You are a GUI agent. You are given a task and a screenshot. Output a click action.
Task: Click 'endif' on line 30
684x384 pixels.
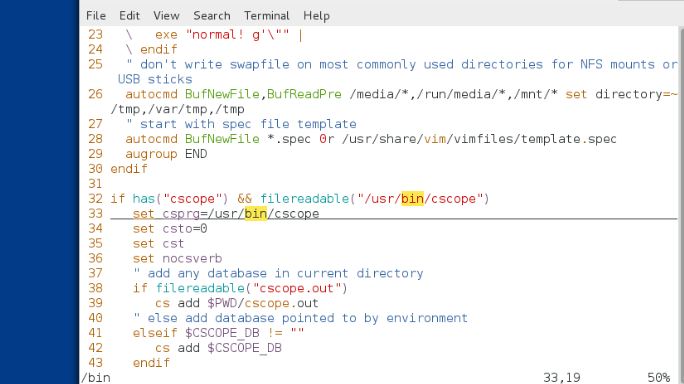coord(129,169)
